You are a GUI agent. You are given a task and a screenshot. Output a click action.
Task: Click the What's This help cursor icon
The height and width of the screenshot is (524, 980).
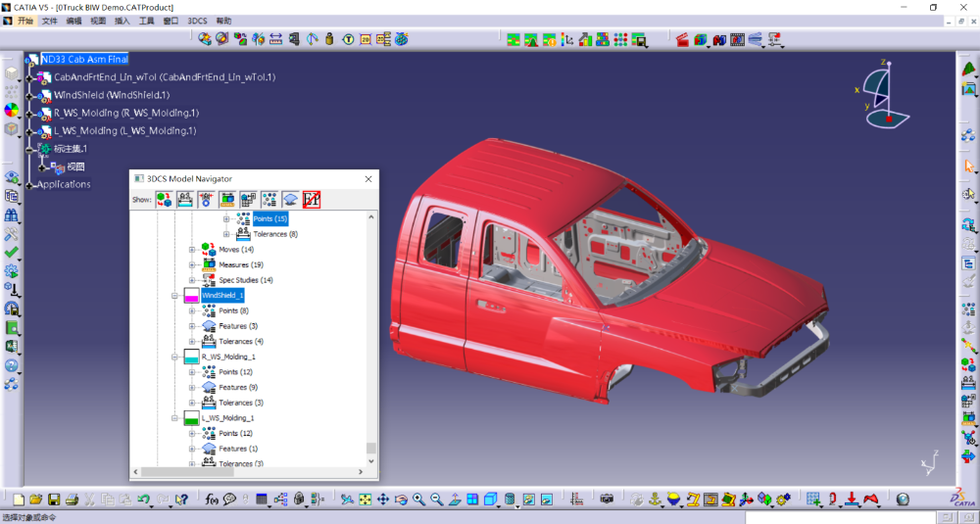pos(181,499)
